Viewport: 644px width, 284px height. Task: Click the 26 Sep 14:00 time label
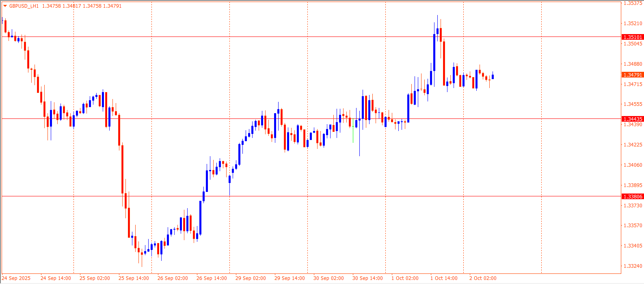[x=212, y=278]
